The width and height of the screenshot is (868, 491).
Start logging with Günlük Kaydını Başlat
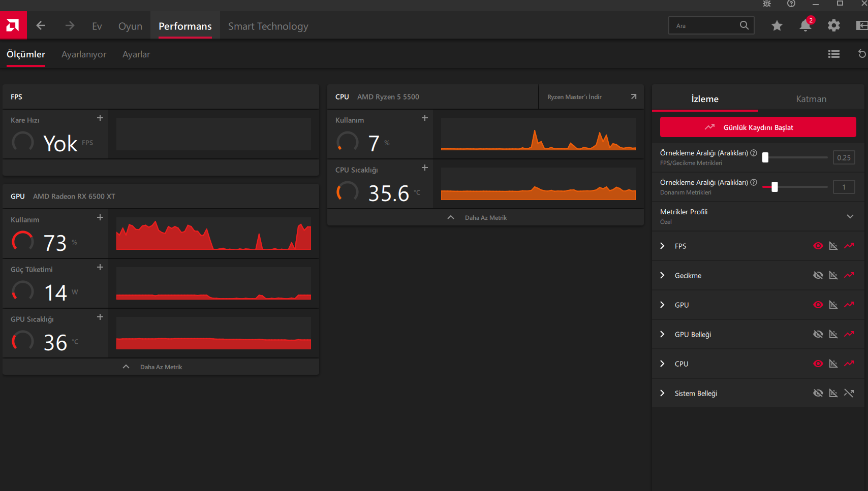pos(758,127)
